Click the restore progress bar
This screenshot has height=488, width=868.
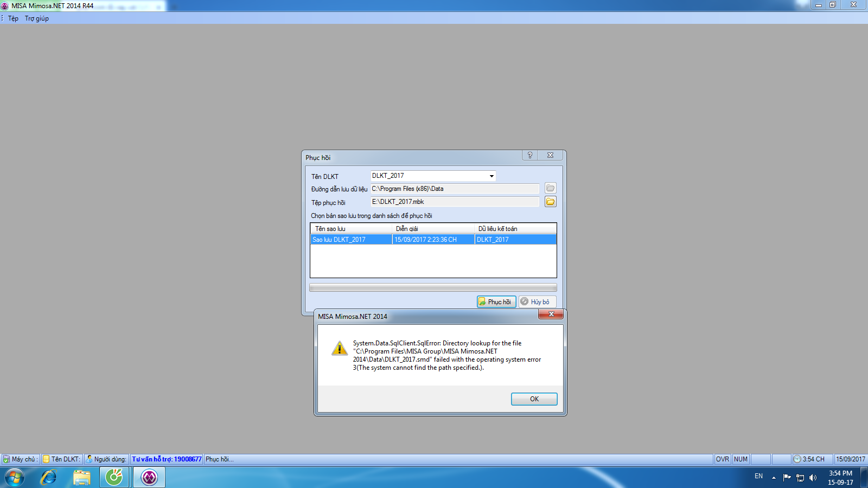433,287
